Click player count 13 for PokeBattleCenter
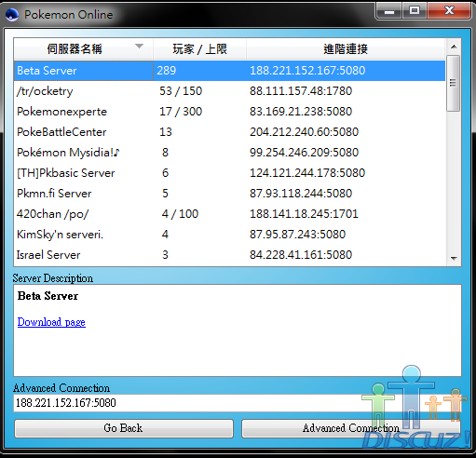The height and width of the screenshot is (458, 476). click(x=166, y=132)
